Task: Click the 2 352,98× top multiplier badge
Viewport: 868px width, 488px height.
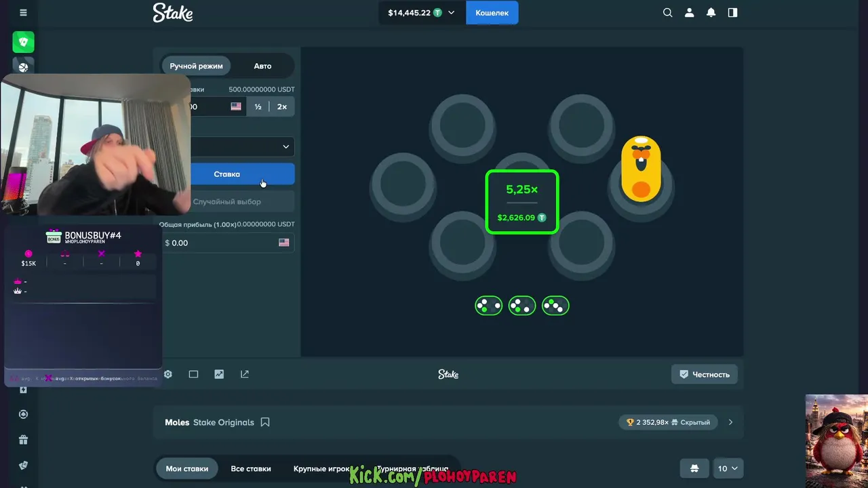Action: tap(668, 422)
